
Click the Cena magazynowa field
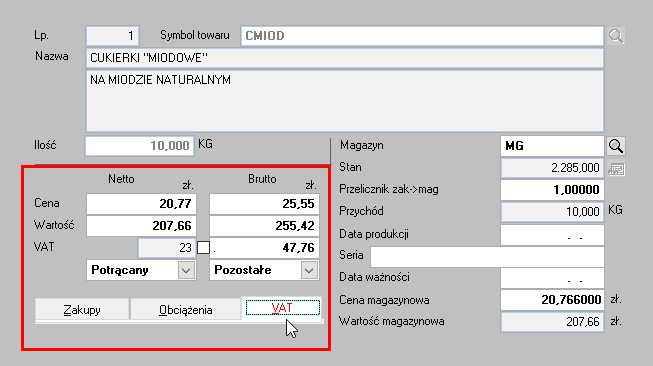552,300
